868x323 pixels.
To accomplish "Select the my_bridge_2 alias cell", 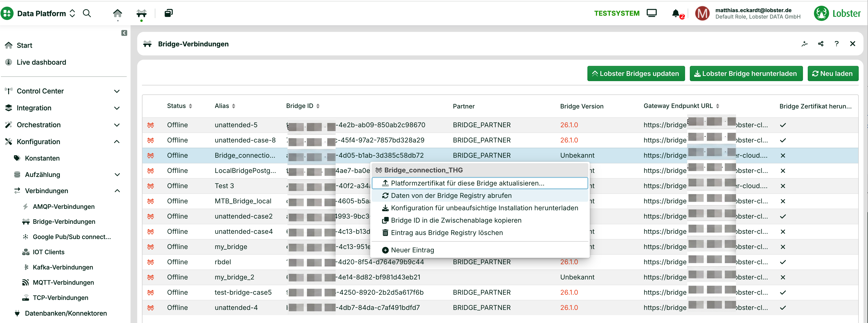I will click(234, 277).
